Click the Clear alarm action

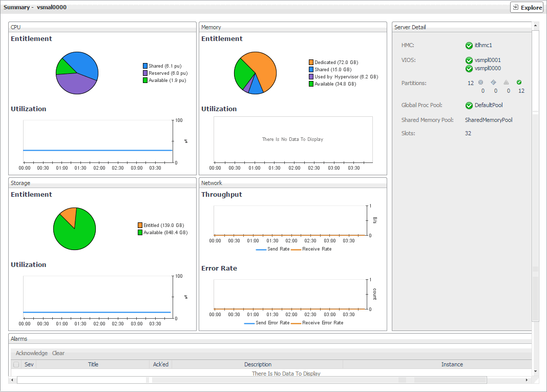click(58, 353)
